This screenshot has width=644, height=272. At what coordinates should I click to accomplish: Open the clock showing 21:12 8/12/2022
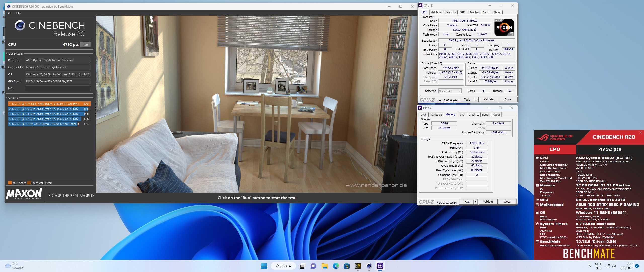[626, 266]
